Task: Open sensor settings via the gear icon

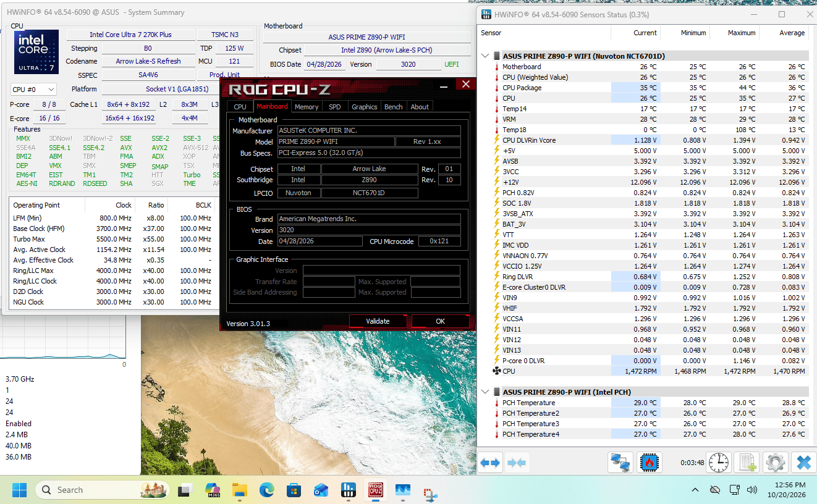Action: pyautogui.click(x=775, y=462)
